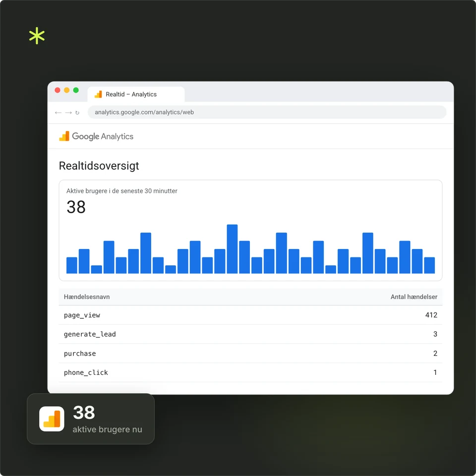The image size is (476, 476).
Task: Click the analytics.google.com address bar
Action: click(x=267, y=113)
